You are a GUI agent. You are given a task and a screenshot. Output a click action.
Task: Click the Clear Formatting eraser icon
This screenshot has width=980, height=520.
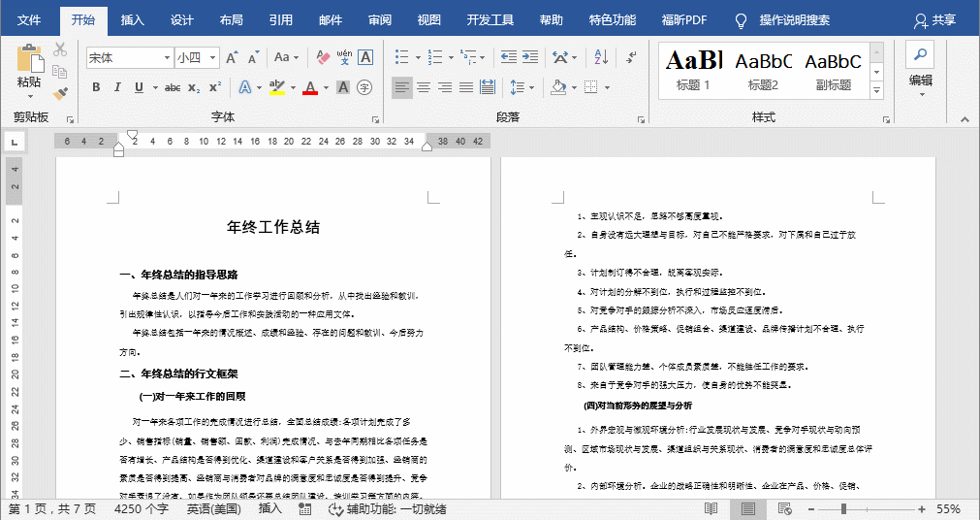coord(324,58)
